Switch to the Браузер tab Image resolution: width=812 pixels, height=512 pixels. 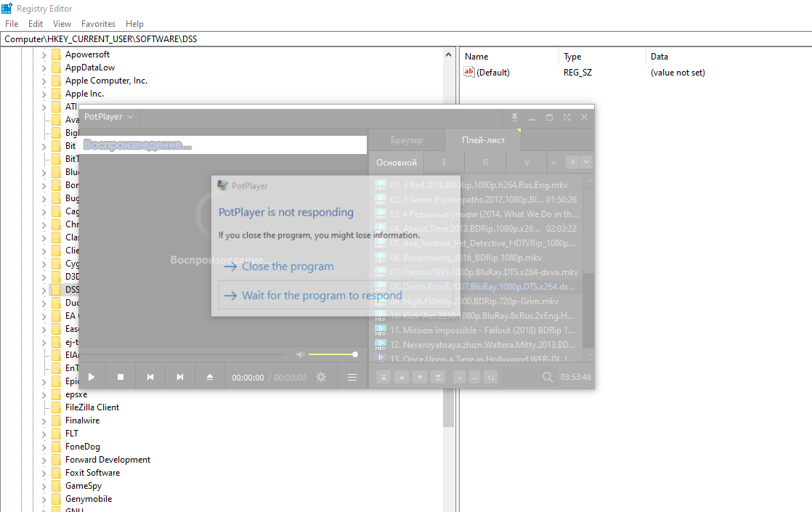point(407,140)
